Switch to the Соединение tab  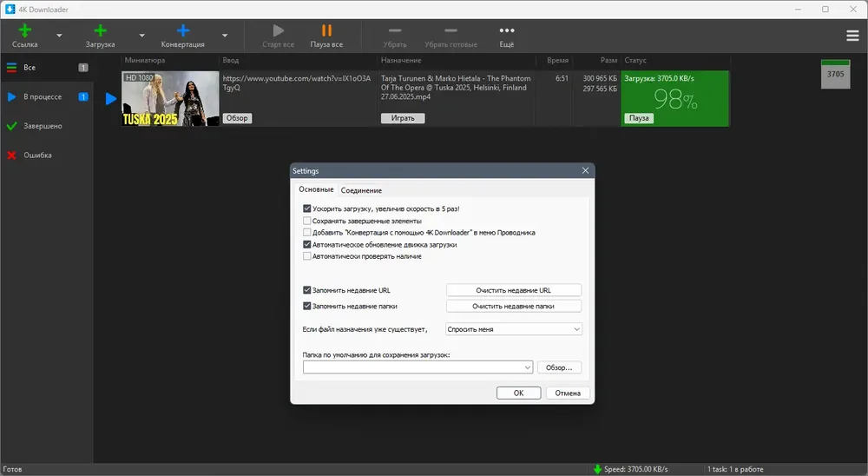point(361,190)
